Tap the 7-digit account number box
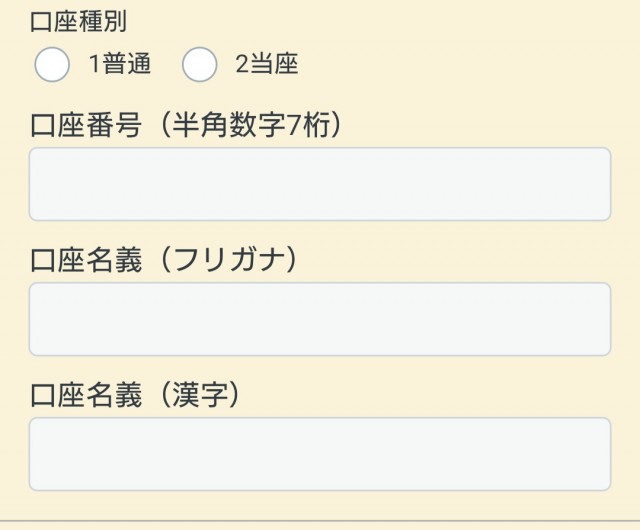Image resolution: width=640 pixels, height=530 pixels. click(319, 184)
